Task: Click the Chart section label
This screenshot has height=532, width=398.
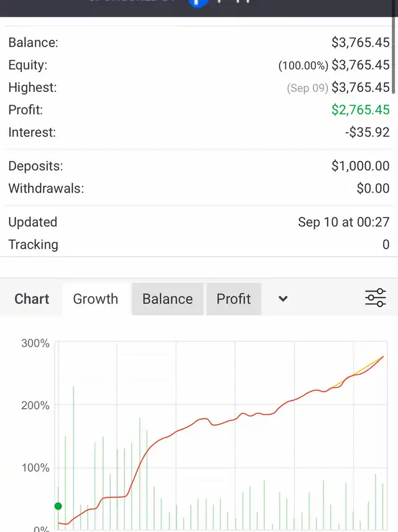Action: (32, 299)
